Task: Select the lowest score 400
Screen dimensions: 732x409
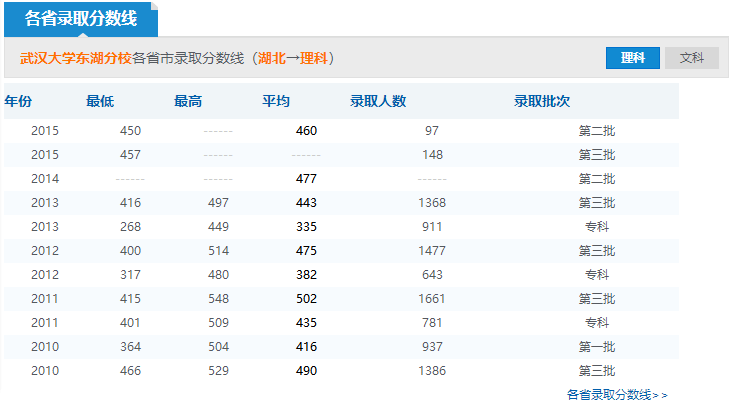Action: (130, 251)
